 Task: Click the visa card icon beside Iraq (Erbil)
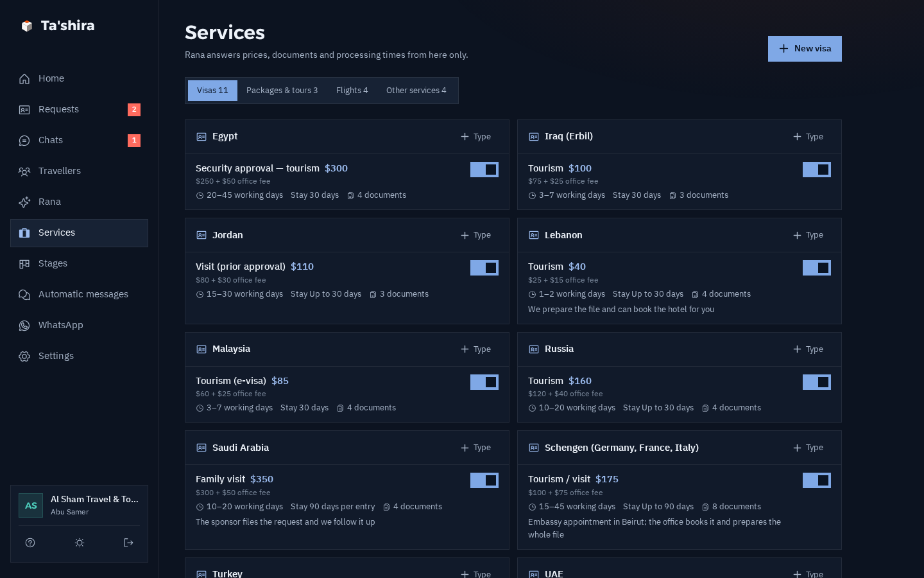534,137
